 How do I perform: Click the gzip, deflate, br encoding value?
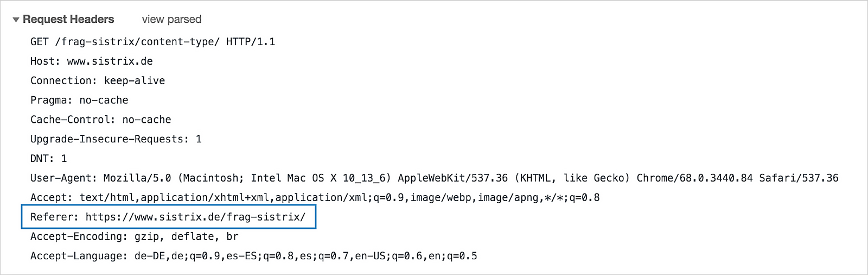186,237
